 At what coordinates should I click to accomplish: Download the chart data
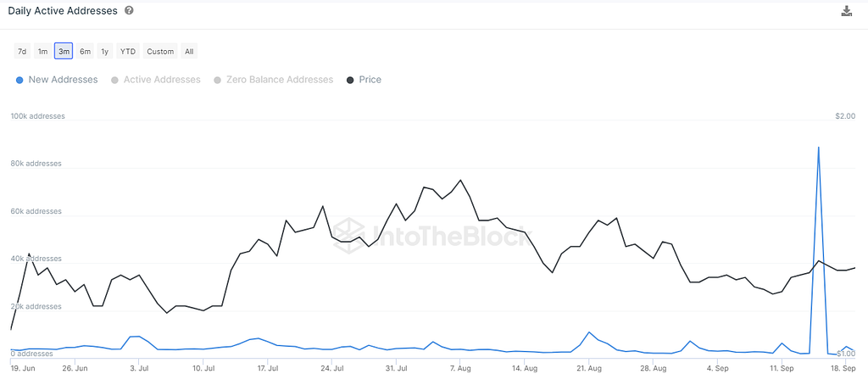846,11
